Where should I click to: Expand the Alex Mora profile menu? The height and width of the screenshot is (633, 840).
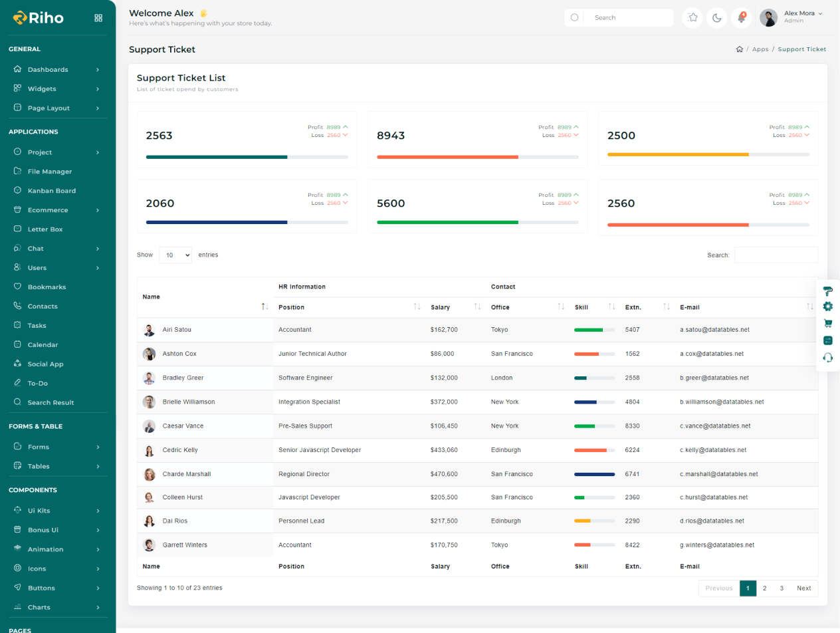tap(803, 17)
